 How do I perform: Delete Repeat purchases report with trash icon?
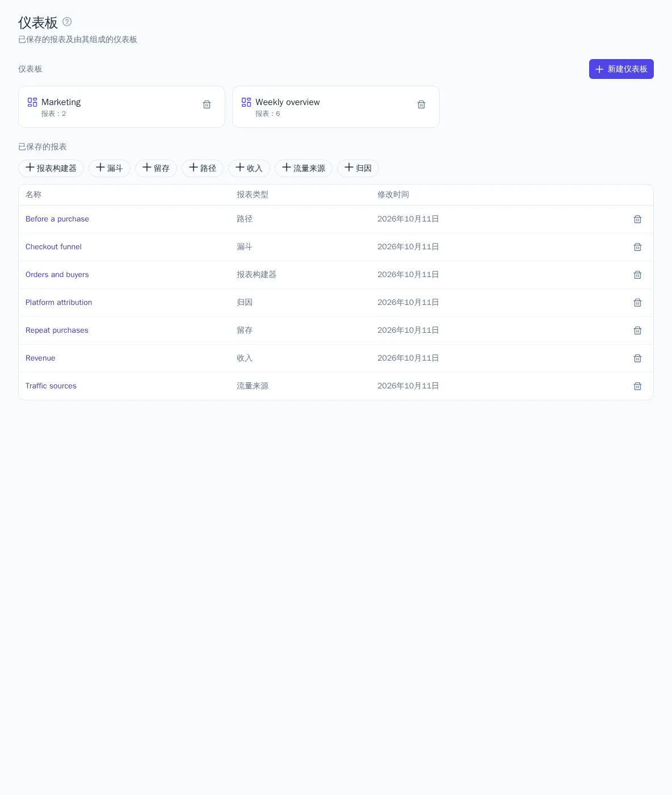637,330
